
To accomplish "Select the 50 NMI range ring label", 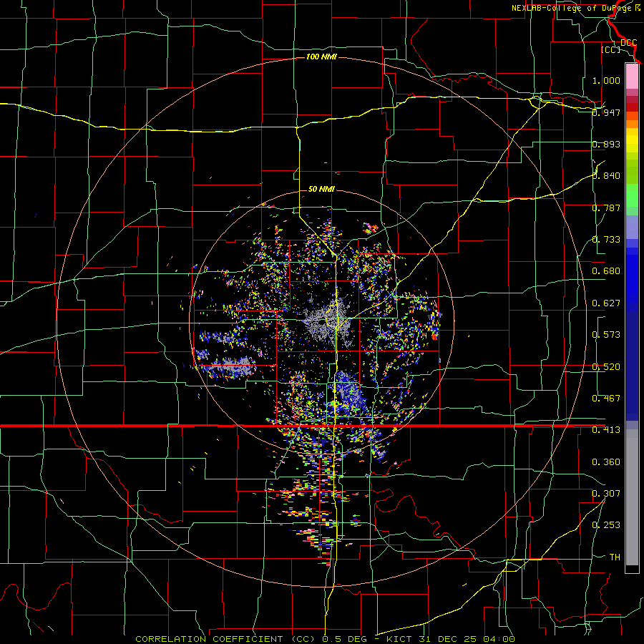I will tap(321, 189).
